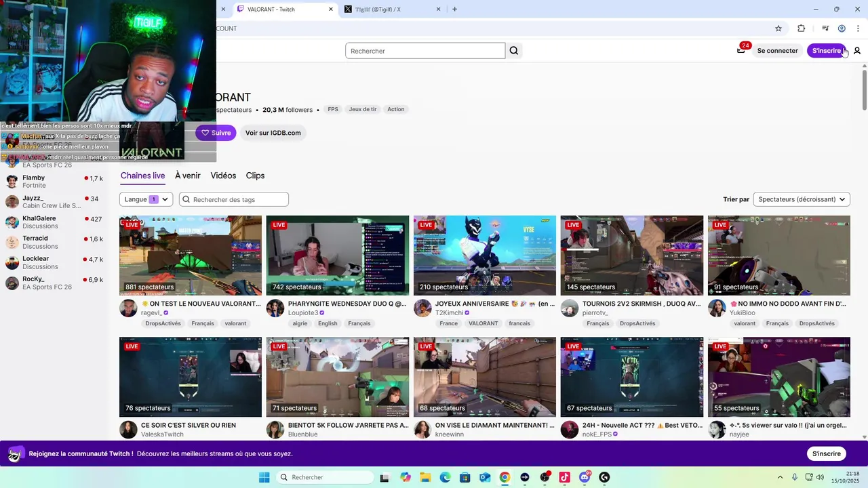Open pierrotv_ stream thumbnail with 145 spectateurs

[632, 256]
